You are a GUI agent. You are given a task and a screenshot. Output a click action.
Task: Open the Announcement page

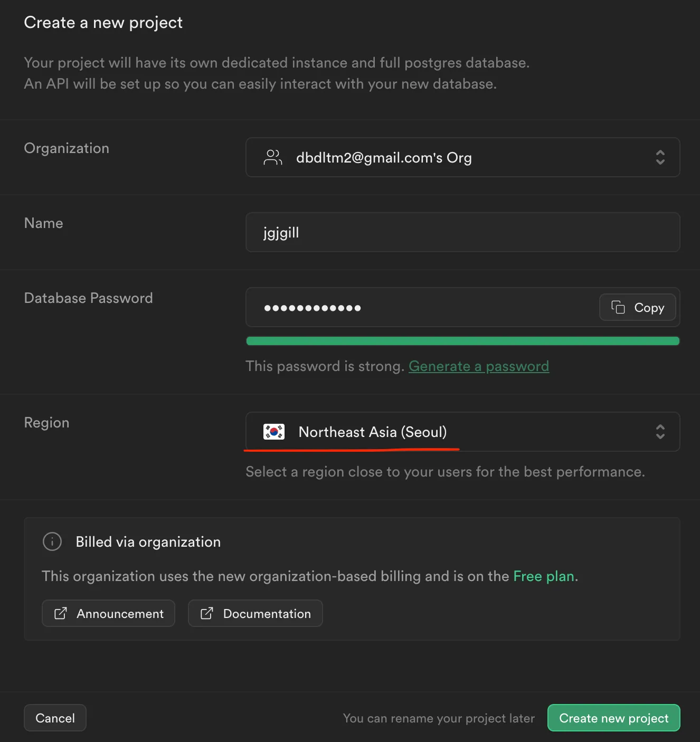pyautogui.click(x=108, y=613)
